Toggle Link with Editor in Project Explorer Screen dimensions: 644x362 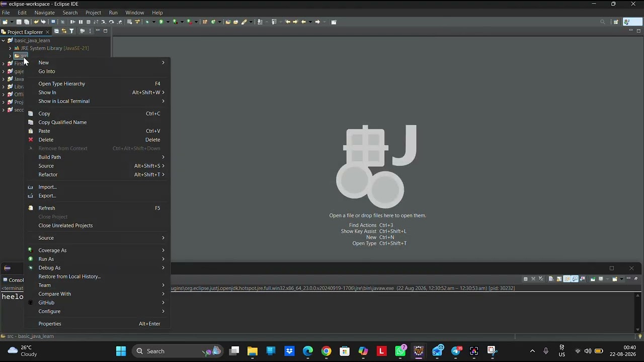pos(64,31)
